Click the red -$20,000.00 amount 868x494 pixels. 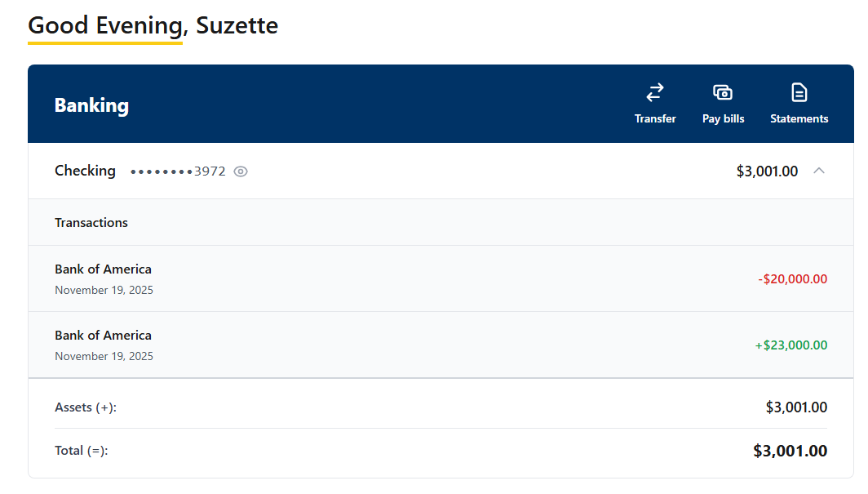coord(792,279)
